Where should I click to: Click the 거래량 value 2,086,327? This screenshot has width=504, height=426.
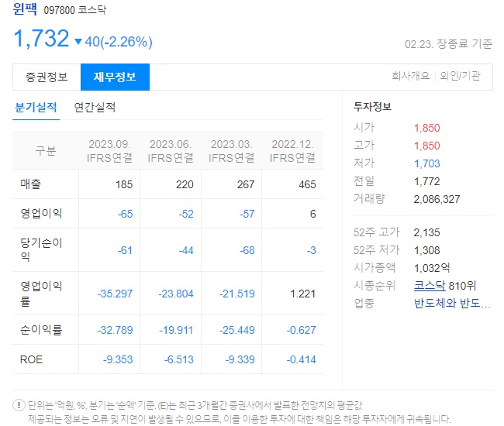click(437, 199)
